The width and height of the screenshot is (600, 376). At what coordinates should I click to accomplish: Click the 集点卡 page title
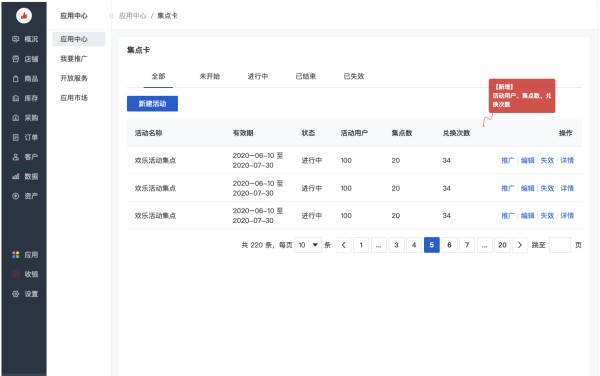click(139, 50)
